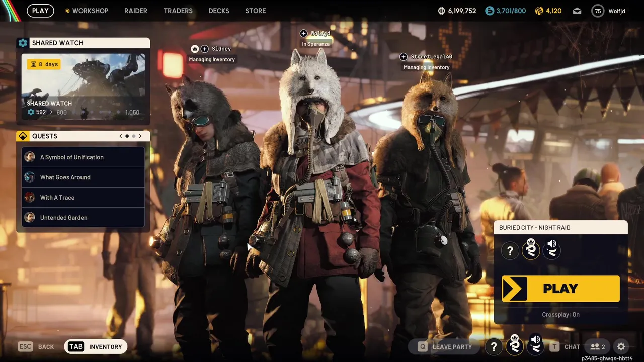Viewport: 644px width, 362px height.
Task: Open the Shared Watch gear icon
Action: tap(23, 43)
